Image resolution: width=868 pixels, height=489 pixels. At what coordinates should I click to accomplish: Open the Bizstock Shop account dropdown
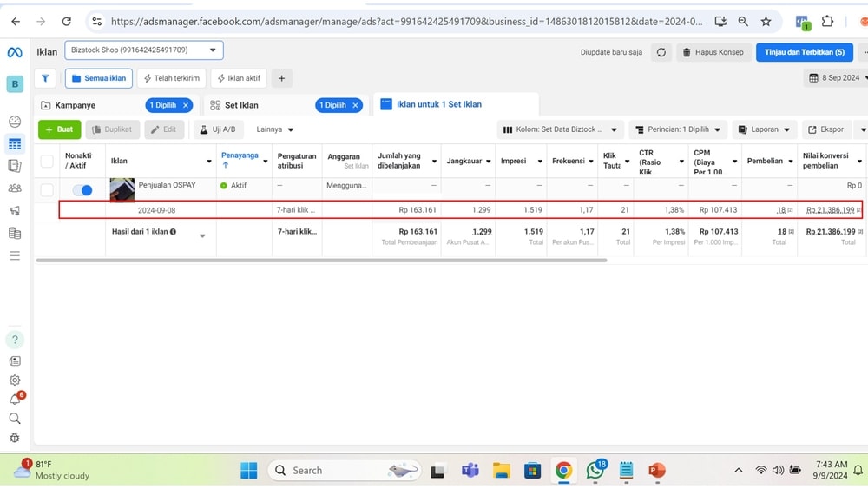coord(144,50)
